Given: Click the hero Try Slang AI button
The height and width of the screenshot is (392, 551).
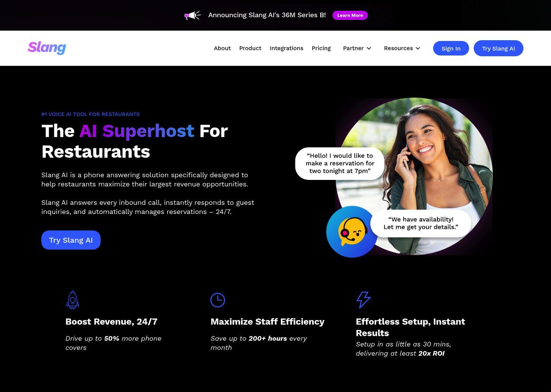Looking at the screenshot, I should coord(71,240).
